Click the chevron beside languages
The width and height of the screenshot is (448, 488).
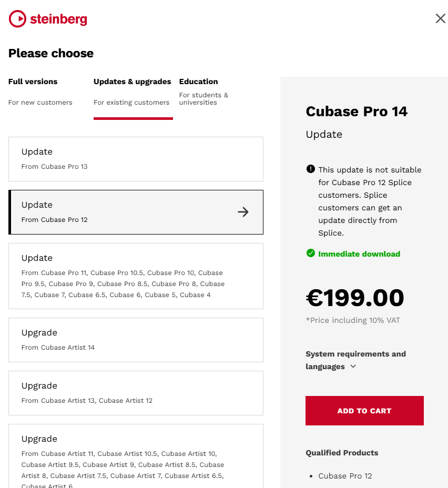tap(353, 367)
